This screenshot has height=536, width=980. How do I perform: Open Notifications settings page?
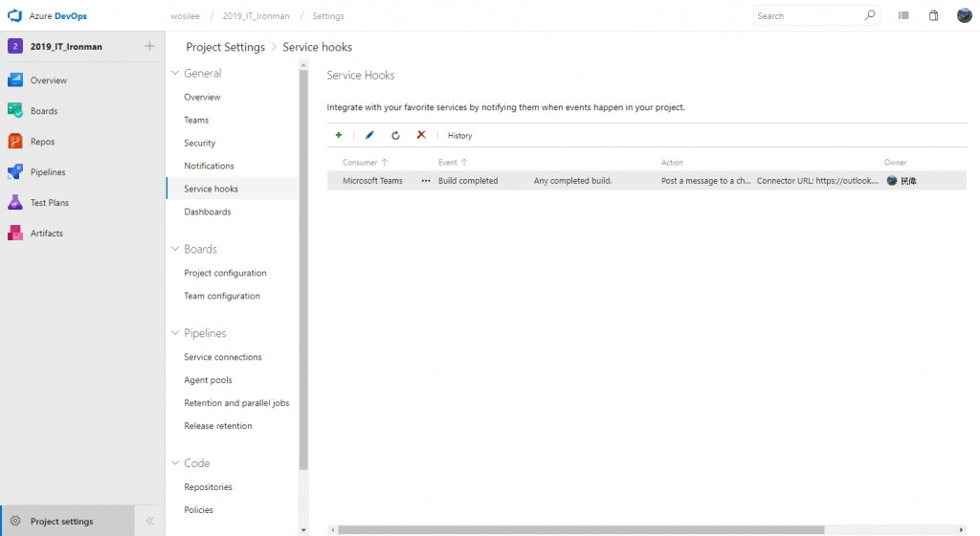209,166
